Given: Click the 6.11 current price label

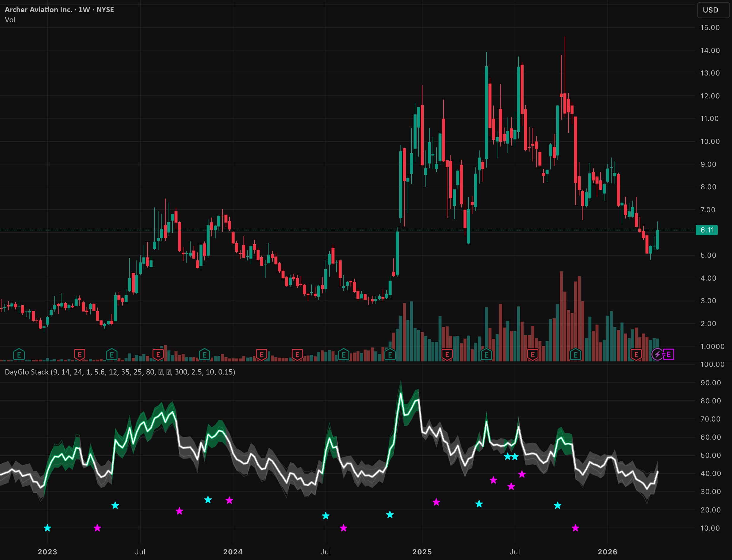Looking at the screenshot, I should [x=707, y=230].
